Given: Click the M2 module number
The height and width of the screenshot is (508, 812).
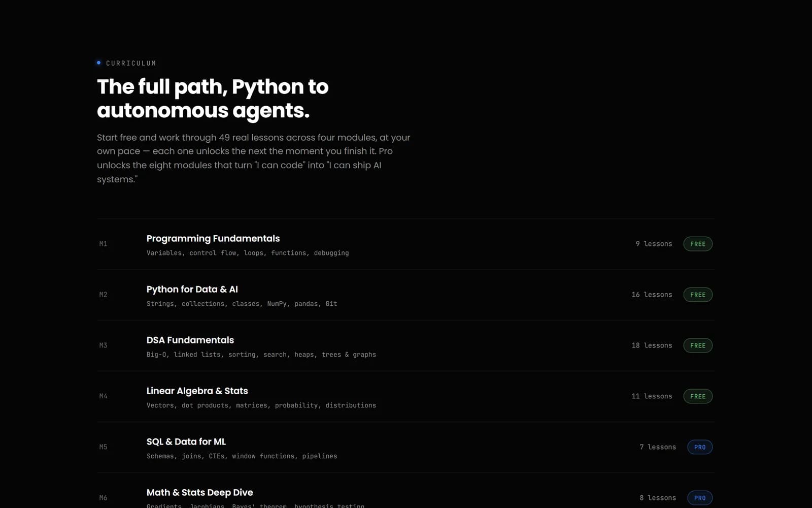Looking at the screenshot, I should pos(103,295).
